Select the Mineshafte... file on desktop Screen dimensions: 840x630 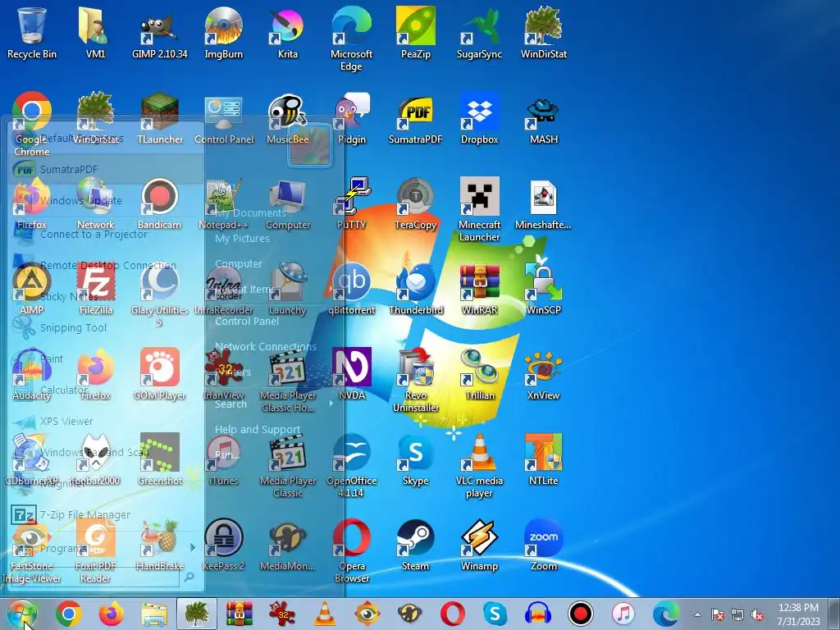pyautogui.click(x=544, y=203)
